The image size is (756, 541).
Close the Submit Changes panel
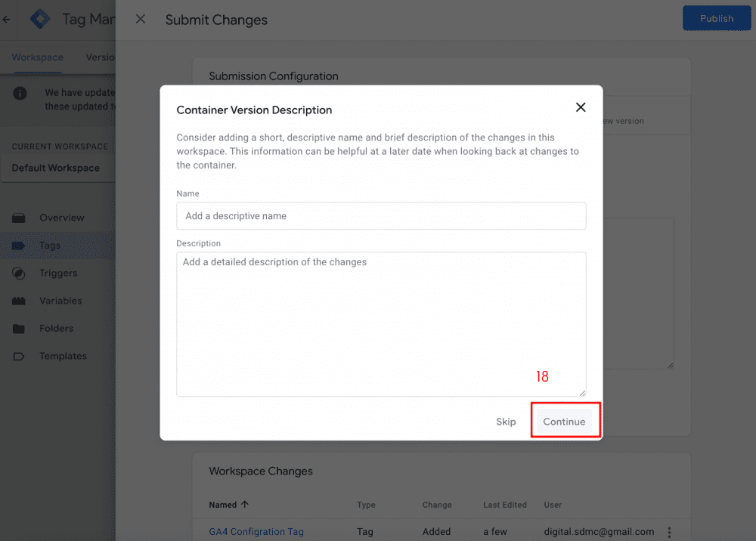141,20
